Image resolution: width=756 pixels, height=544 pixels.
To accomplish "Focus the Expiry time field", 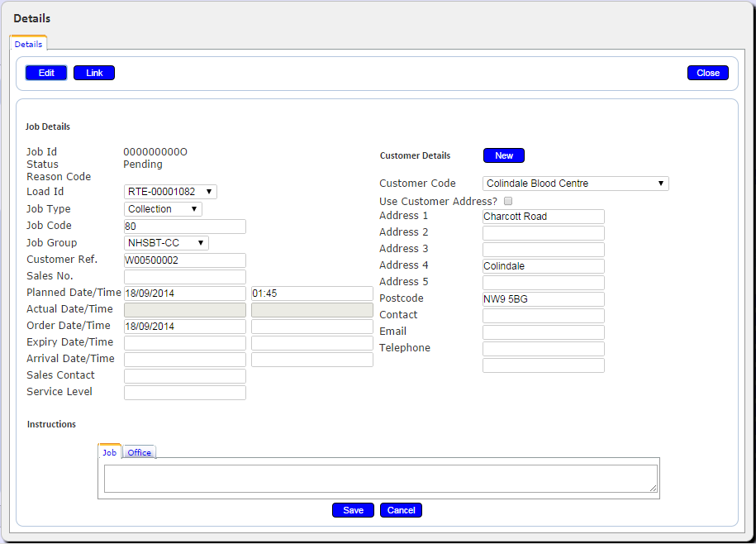I will (x=312, y=343).
